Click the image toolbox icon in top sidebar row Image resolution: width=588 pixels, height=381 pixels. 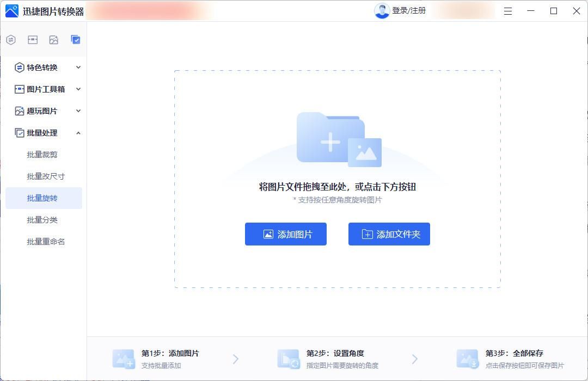coord(33,40)
